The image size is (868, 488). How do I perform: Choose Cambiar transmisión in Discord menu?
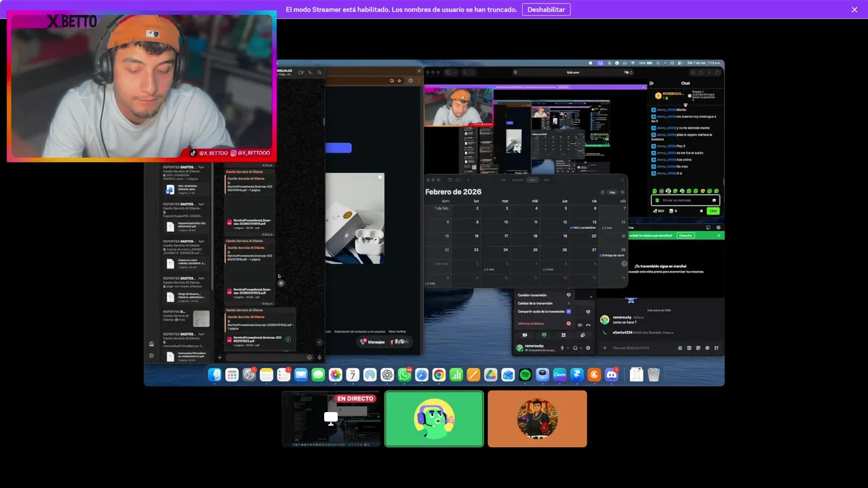click(544, 295)
